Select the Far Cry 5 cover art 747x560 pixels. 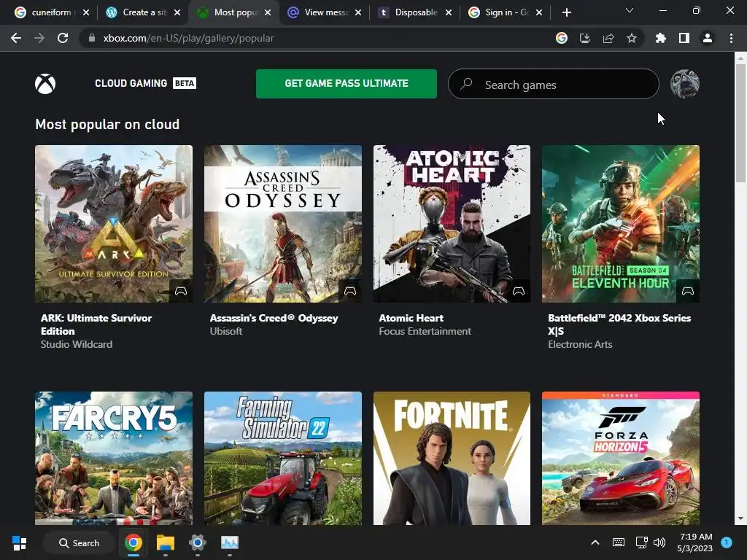click(x=114, y=458)
